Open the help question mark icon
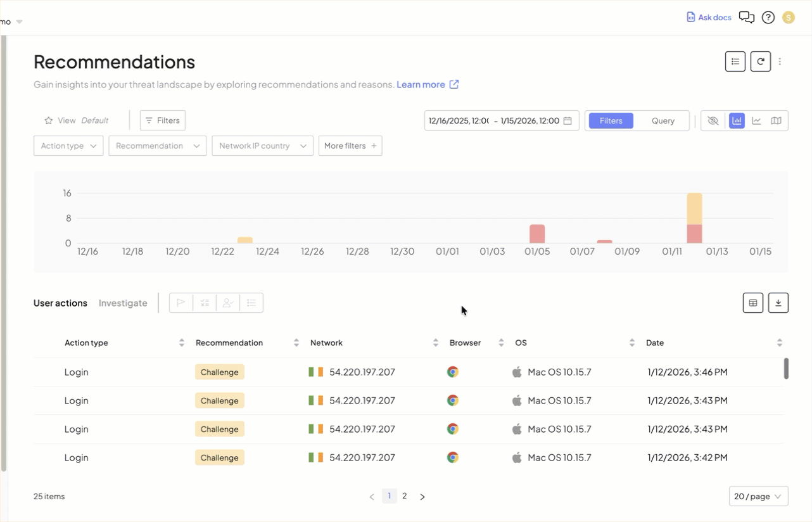 coord(768,18)
